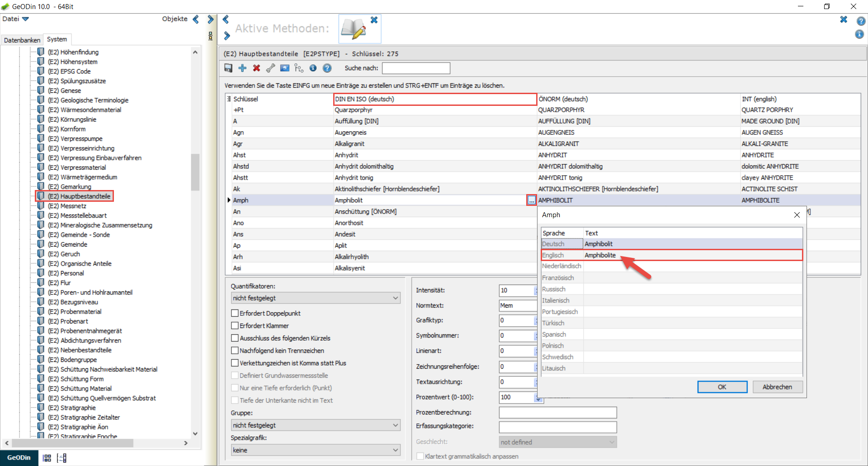Click the info icon in the dictionary toolbar
The height and width of the screenshot is (466, 868).
pyautogui.click(x=313, y=68)
